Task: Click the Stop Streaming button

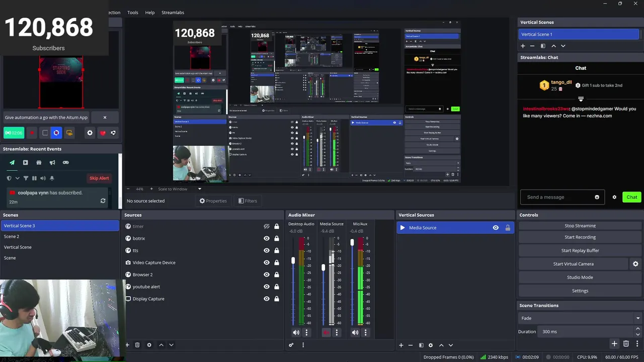Action: point(580,226)
